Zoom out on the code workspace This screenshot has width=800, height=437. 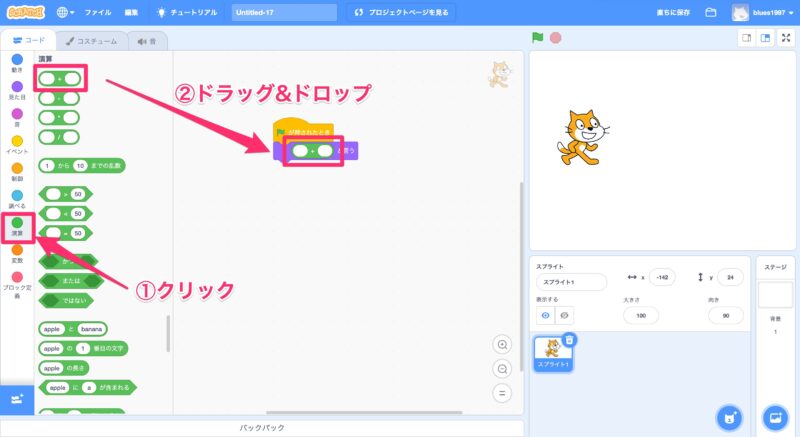tap(503, 368)
